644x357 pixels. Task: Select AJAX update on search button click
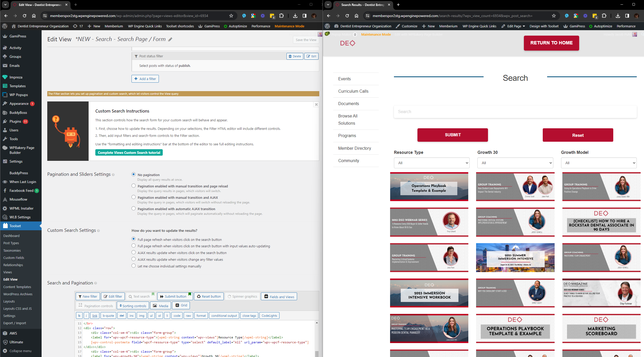click(134, 252)
